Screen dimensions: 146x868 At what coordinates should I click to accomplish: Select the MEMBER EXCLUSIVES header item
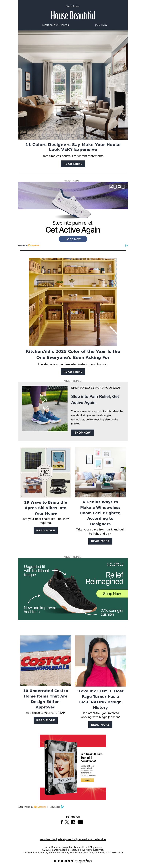tap(56, 25)
